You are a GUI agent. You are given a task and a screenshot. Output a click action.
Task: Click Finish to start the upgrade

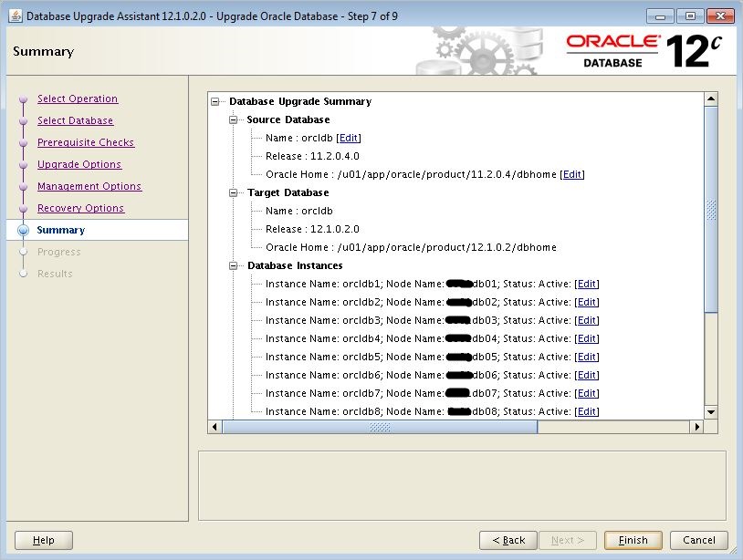[x=633, y=540]
